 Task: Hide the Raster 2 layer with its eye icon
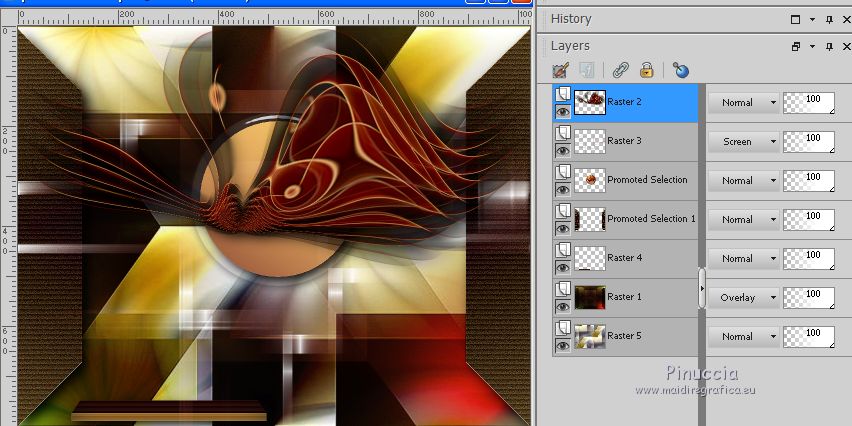563,112
